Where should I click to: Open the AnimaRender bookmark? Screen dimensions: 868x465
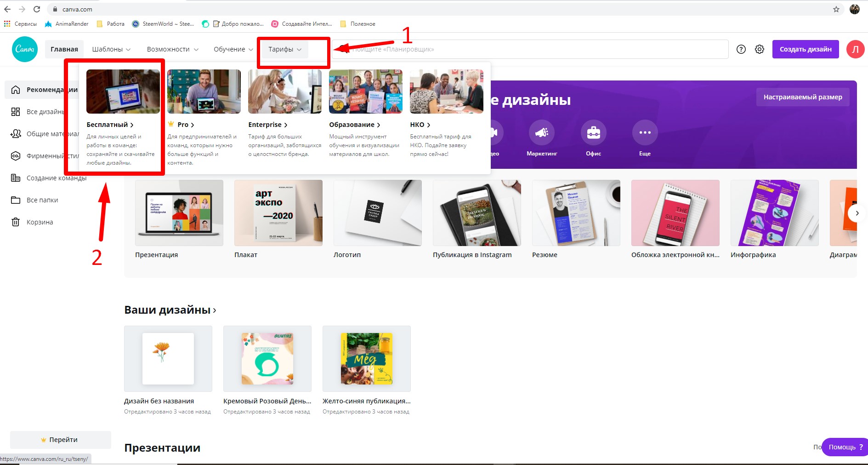(x=67, y=24)
